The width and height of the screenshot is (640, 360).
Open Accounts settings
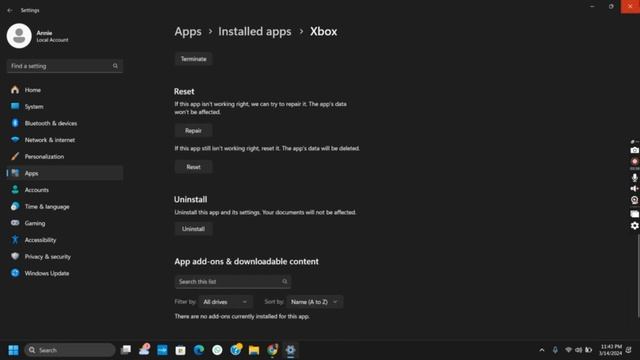[x=64, y=190]
